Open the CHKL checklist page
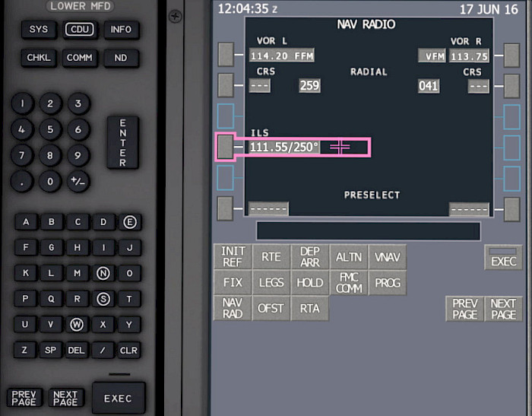Viewport: 532px width, 416px height. (38, 58)
